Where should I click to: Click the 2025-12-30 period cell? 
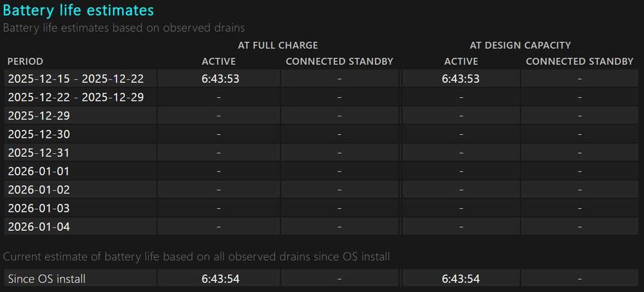point(39,134)
